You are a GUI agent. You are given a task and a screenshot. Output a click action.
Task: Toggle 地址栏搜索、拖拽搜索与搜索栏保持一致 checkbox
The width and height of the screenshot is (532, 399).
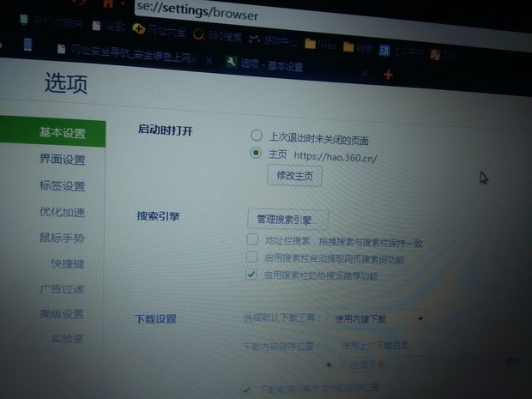(252, 239)
